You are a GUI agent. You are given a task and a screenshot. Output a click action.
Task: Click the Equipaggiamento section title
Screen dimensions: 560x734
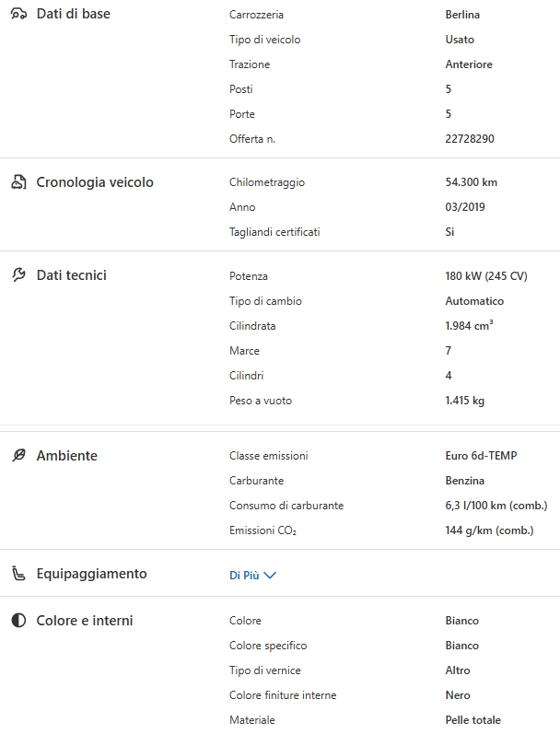coord(91,574)
